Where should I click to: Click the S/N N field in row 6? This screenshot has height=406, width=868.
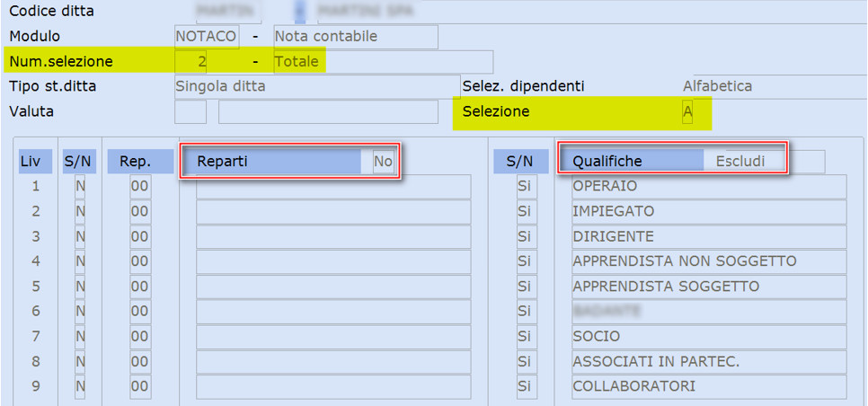click(80, 312)
